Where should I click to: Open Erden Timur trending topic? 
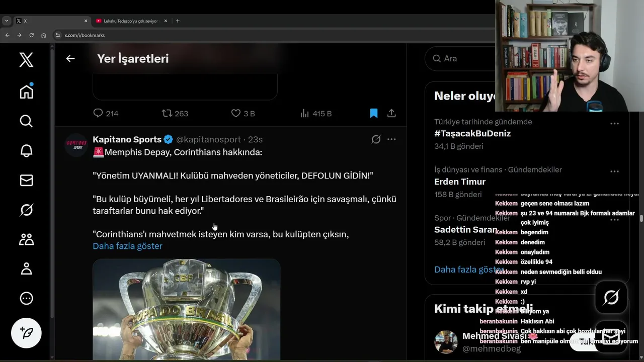pyautogui.click(x=460, y=182)
